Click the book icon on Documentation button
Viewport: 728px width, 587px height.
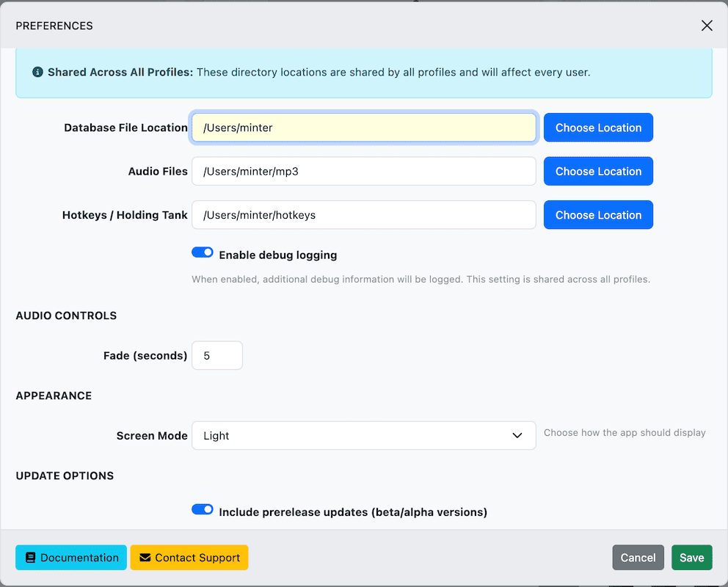30,558
